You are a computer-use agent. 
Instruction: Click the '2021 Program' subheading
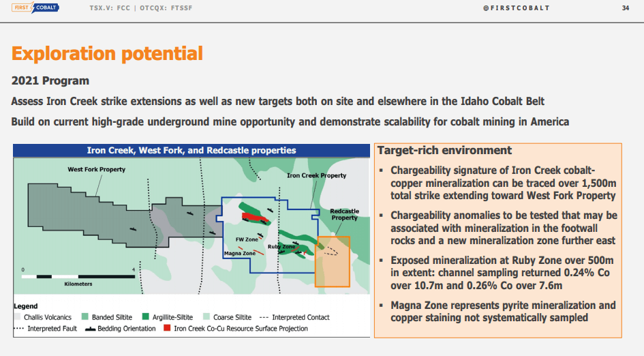coord(50,80)
